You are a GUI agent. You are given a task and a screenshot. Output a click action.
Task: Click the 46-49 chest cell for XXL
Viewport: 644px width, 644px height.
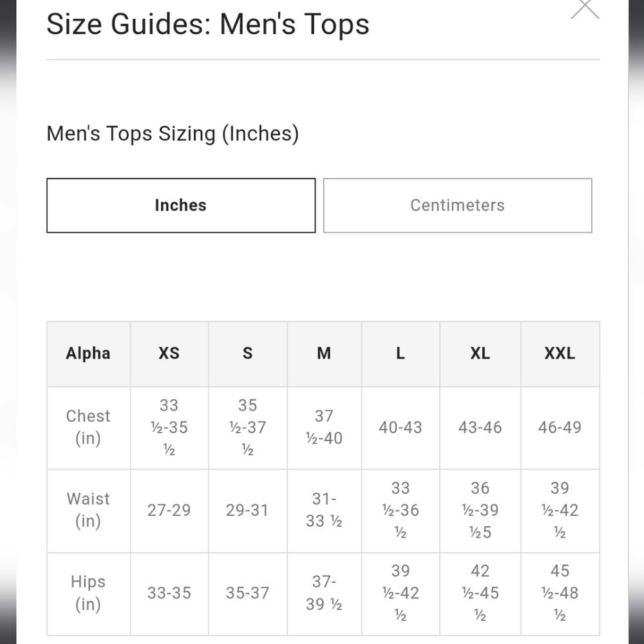[x=560, y=428]
